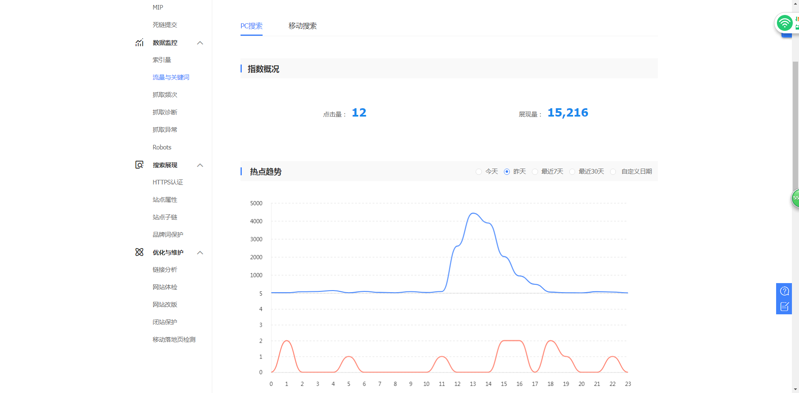
Task: Select the 今天 radio button
Action: point(478,172)
